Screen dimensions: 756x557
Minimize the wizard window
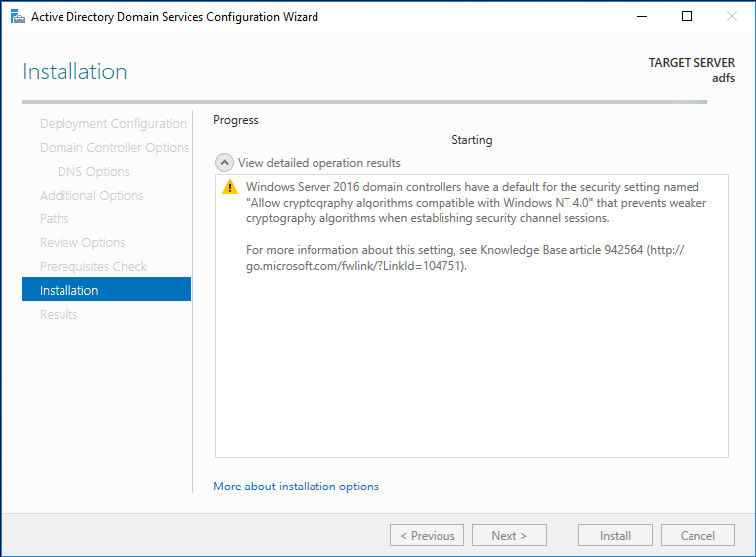[641, 17]
